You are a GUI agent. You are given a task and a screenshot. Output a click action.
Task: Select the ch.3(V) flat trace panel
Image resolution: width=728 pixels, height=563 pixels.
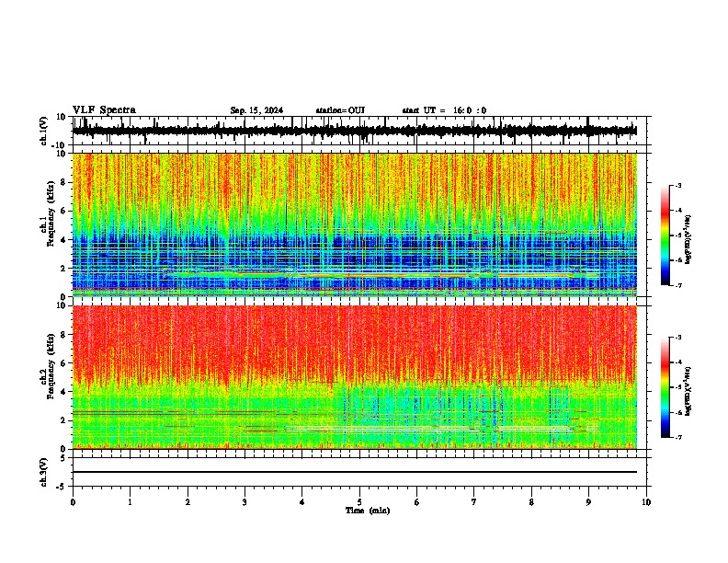coord(359,472)
